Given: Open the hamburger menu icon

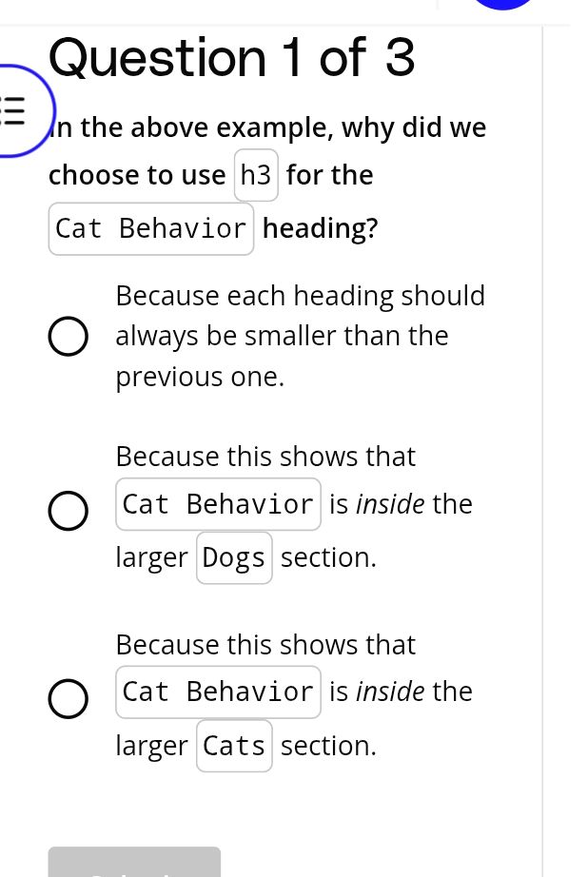Looking at the screenshot, I should [13, 108].
